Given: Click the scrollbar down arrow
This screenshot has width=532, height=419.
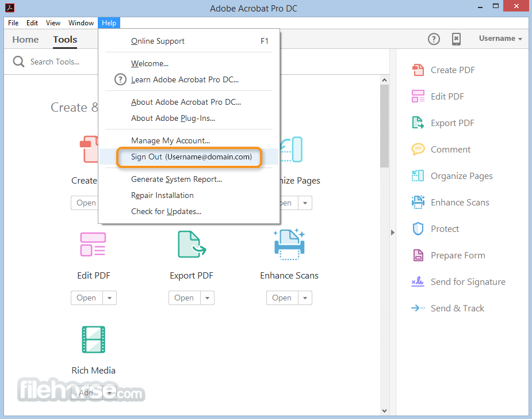Looking at the screenshot, I should pyautogui.click(x=384, y=411).
